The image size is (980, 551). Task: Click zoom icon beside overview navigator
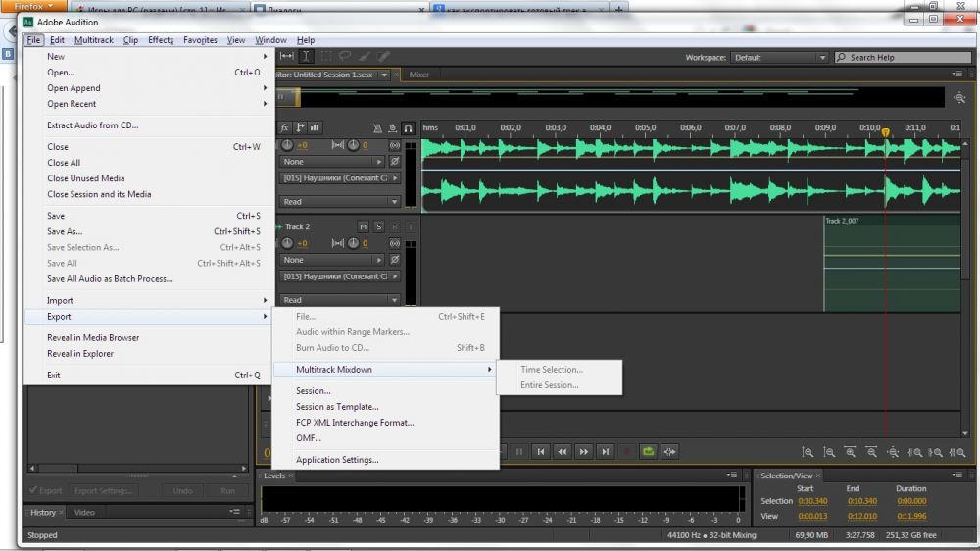coord(960,98)
